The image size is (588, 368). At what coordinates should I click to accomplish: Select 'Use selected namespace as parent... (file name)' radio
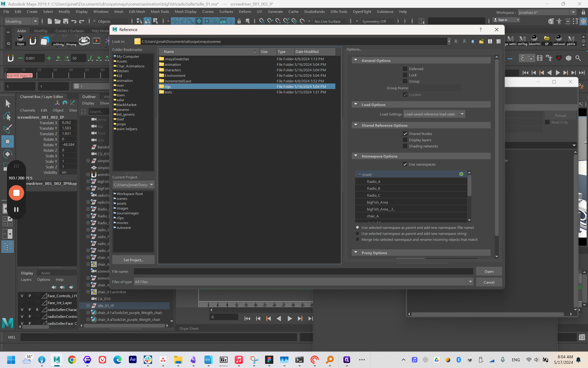coord(357,227)
